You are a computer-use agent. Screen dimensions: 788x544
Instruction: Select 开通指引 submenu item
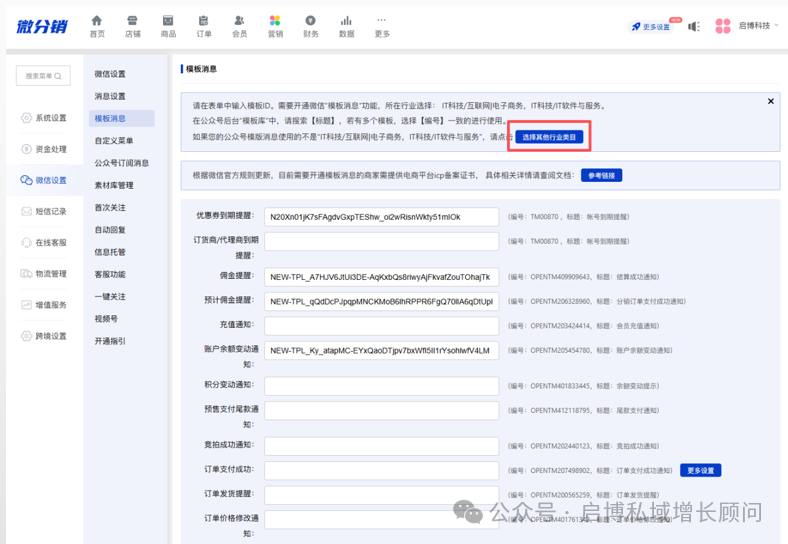pyautogui.click(x=110, y=341)
